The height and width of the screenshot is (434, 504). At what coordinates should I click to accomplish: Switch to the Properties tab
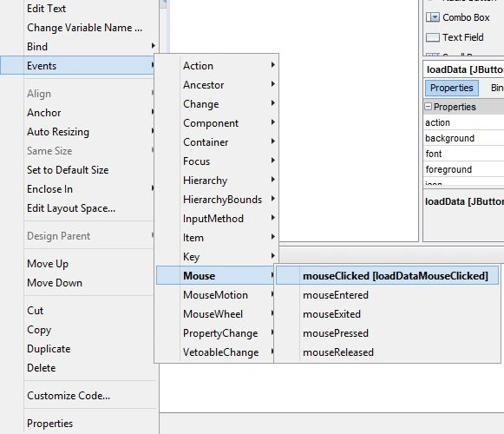click(x=452, y=88)
